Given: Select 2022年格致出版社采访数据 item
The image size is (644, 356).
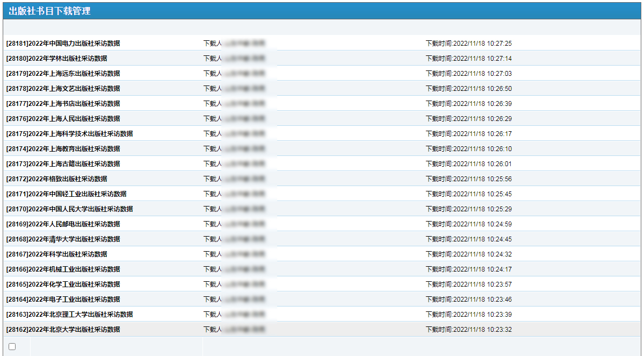Looking at the screenshot, I should [x=56, y=179].
